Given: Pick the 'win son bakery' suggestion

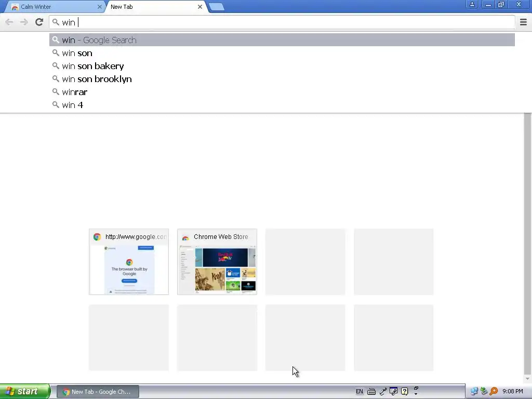Looking at the screenshot, I should click(x=282, y=66).
